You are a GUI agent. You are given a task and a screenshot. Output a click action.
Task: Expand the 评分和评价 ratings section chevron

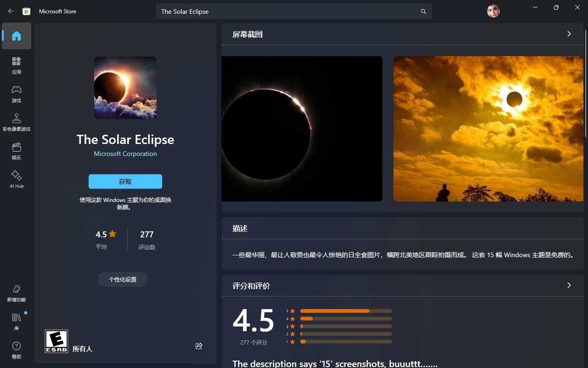(x=569, y=285)
